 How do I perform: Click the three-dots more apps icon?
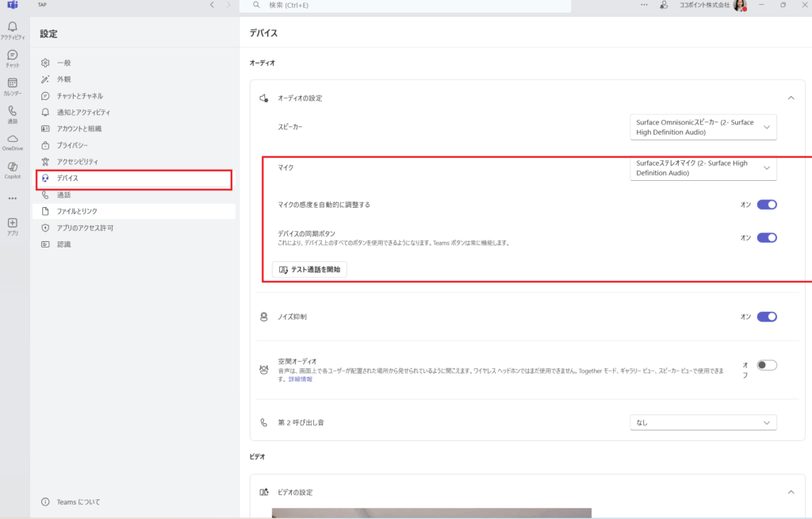tap(12, 198)
